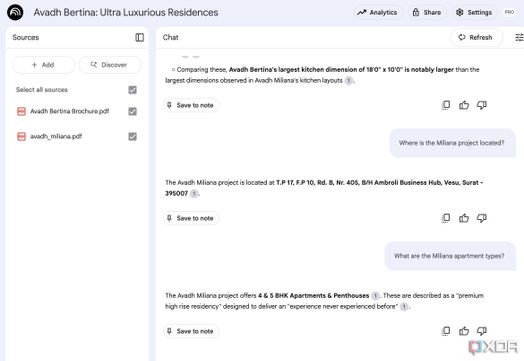This screenshot has height=361, width=524.
Task: Click PDF icon of Avadh Bertina Brochure
Action: tap(21, 111)
